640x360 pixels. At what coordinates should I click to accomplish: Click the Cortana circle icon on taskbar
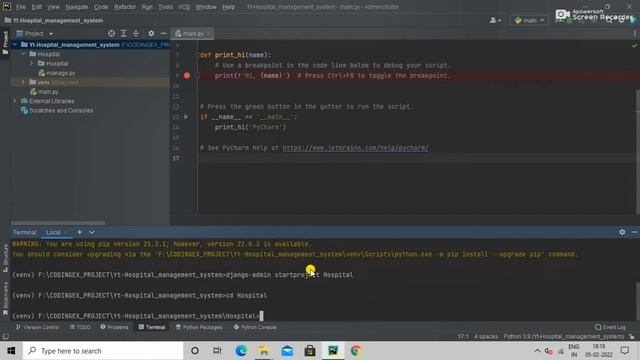pyautogui.click(x=195, y=351)
